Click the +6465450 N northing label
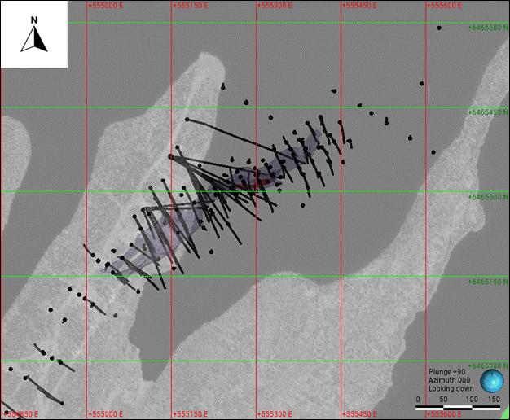The width and height of the screenshot is (510, 420). [x=488, y=112]
